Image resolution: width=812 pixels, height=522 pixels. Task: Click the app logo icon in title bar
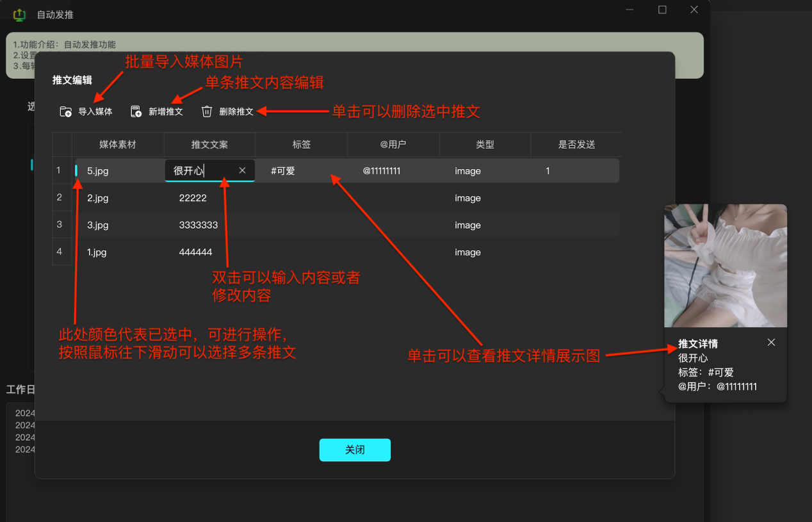[19, 14]
